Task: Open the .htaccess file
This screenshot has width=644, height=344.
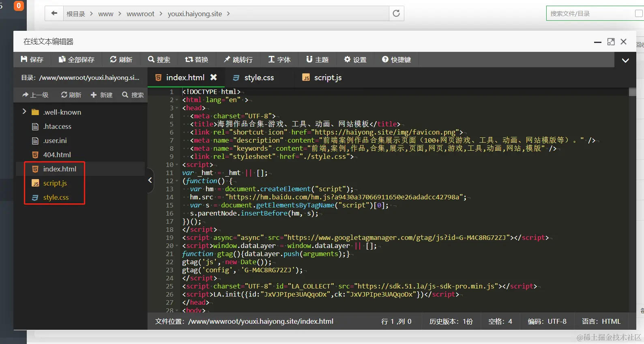Action: 57,126
